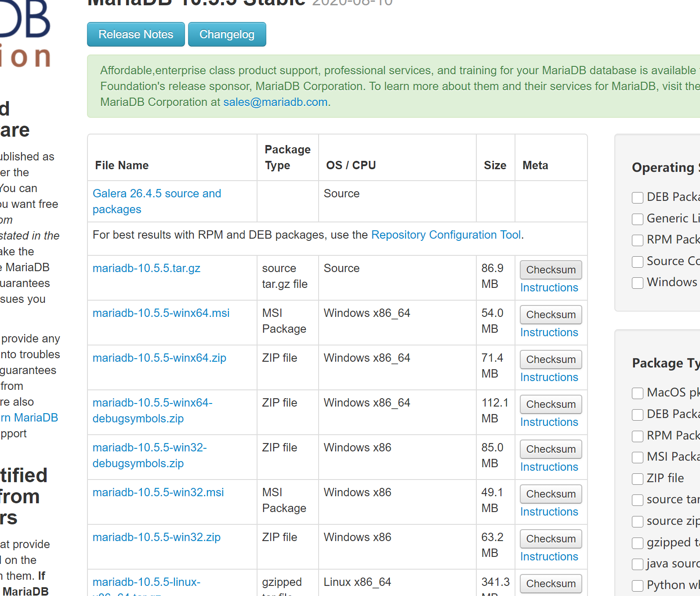Open Instructions for win32.zip file
Image resolution: width=700 pixels, height=596 pixels.
click(x=549, y=556)
